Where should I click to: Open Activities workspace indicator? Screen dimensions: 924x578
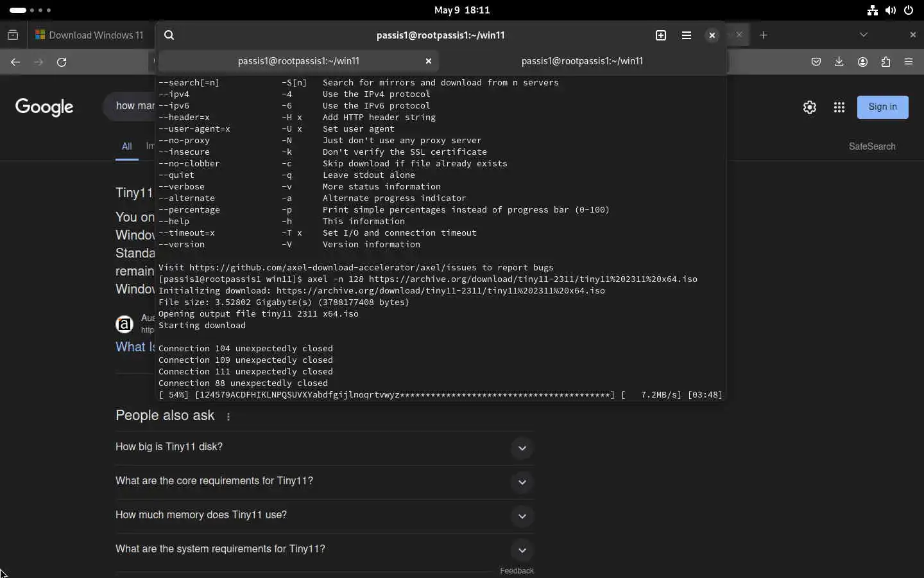[30, 10]
